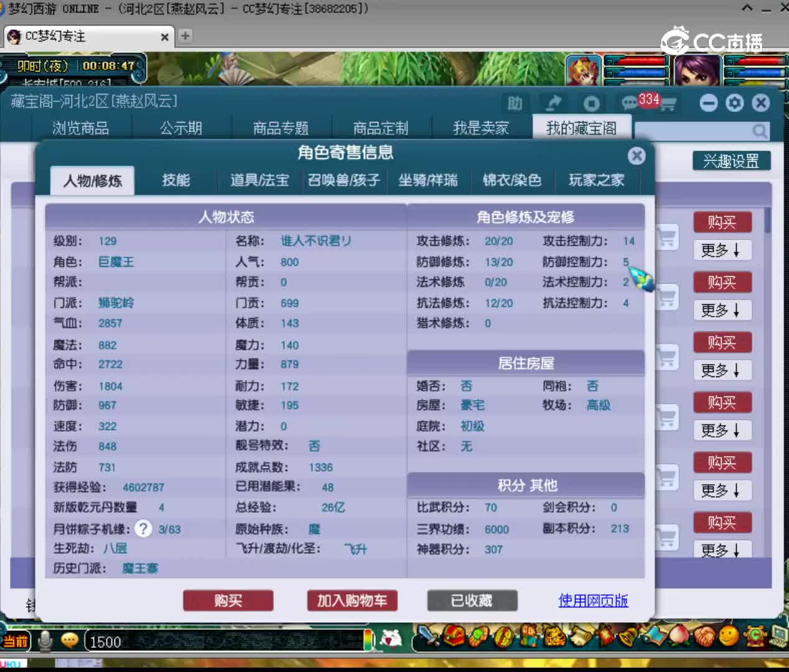This screenshot has height=672, width=789.
Task: Click the tiger pet icon in bottom toolbar
Action: (554, 637)
